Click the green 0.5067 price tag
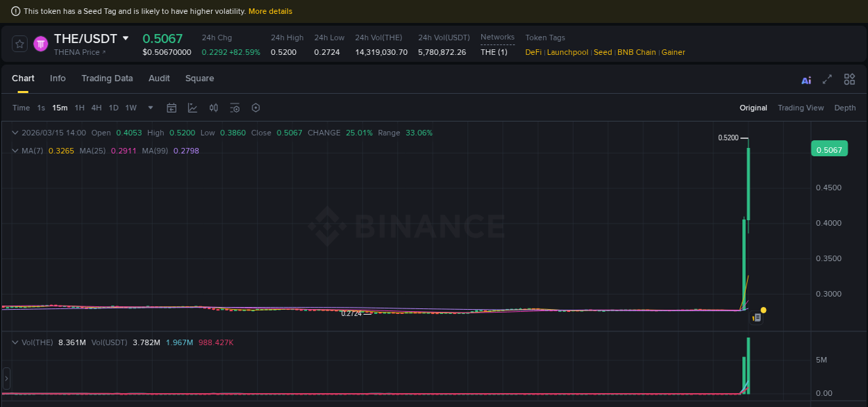868x407 pixels. [829, 149]
